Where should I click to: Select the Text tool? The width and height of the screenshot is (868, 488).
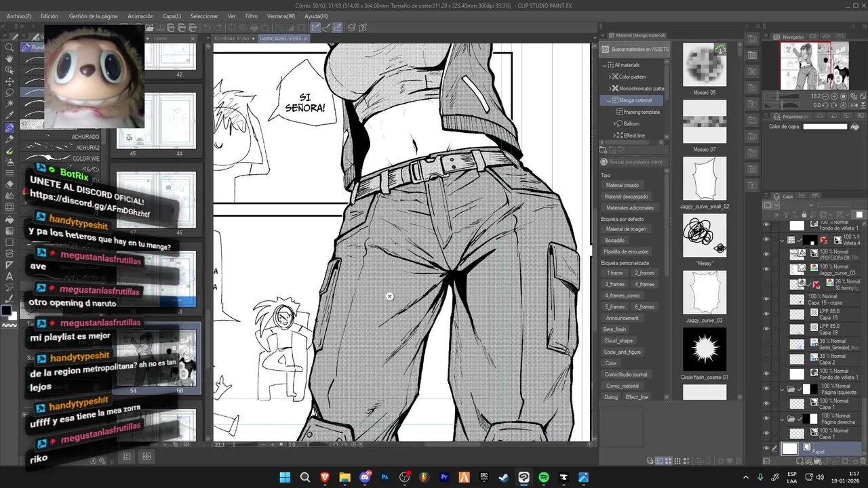(x=9, y=277)
